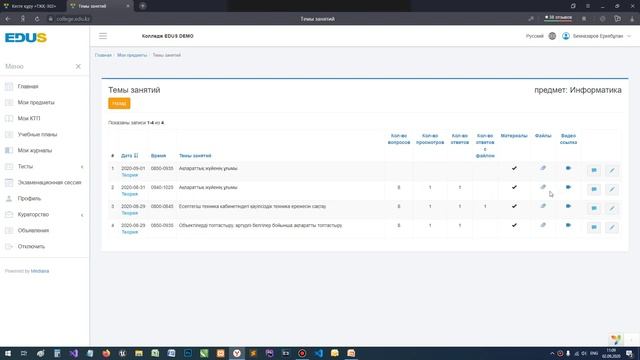Click comments button for 2020-08-31 row
This screenshot has width=640, height=360.
coord(594,189)
